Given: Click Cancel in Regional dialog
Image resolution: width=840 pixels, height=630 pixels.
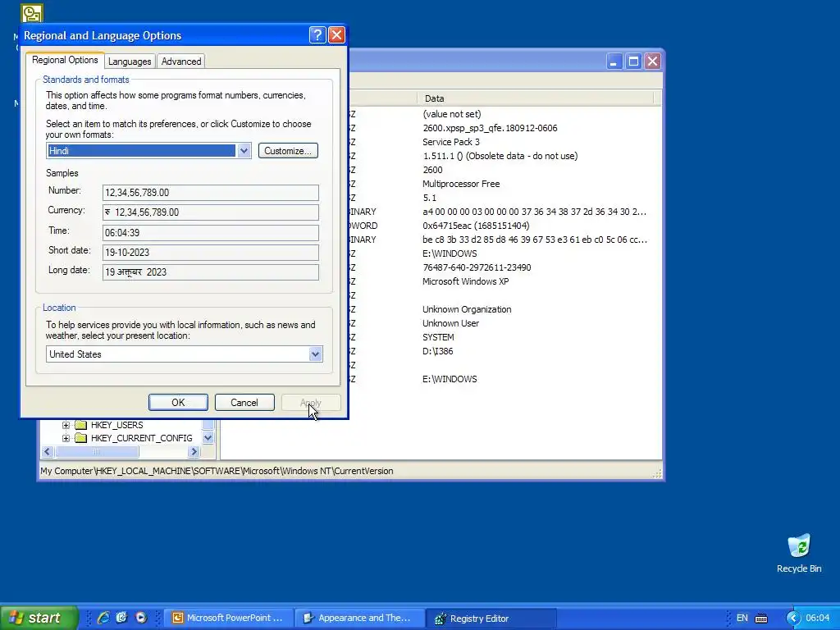Looking at the screenshot, I should click(244, 402).
